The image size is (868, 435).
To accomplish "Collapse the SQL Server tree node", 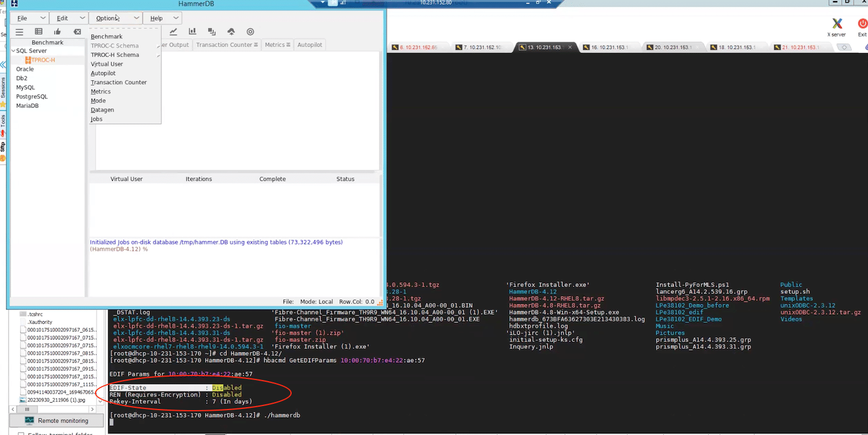I will point(13,51).
